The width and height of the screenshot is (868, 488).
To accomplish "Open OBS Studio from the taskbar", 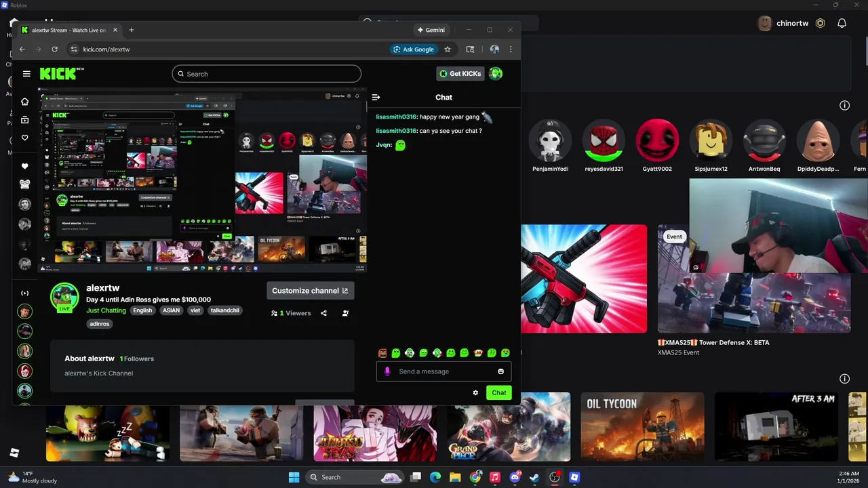I will click(555, 477).
